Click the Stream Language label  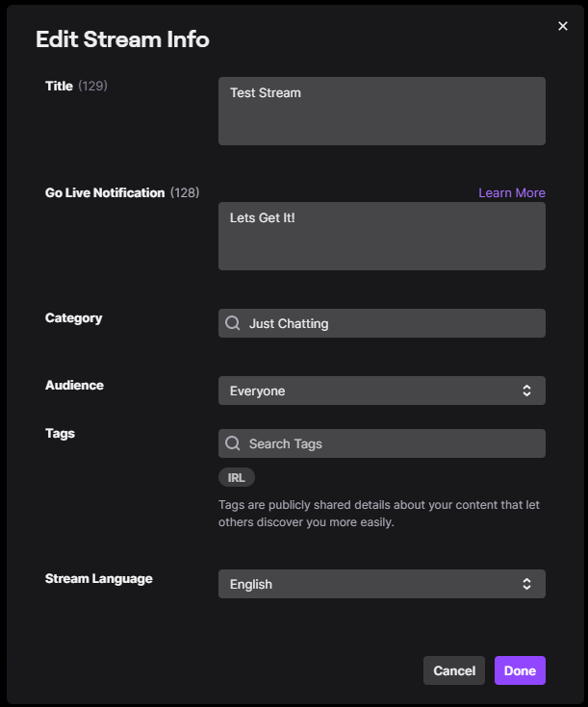98,578
